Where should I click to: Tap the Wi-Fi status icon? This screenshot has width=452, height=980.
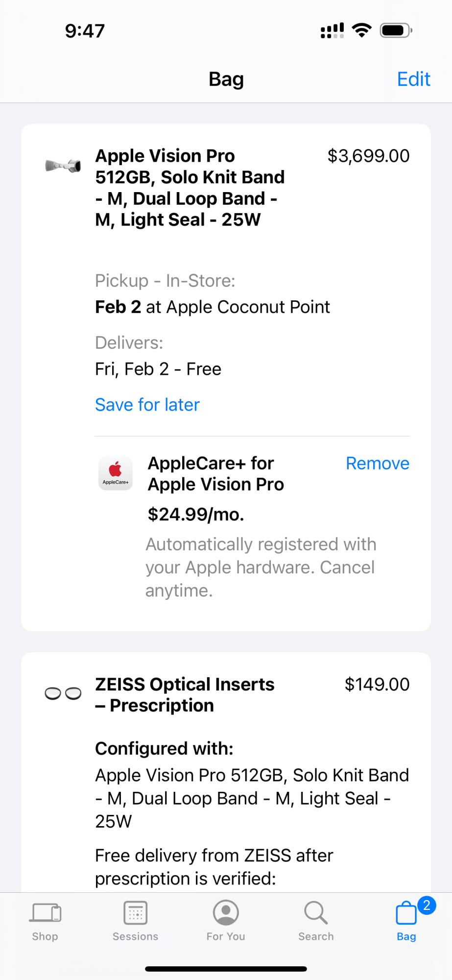click(x=362, y=30)
